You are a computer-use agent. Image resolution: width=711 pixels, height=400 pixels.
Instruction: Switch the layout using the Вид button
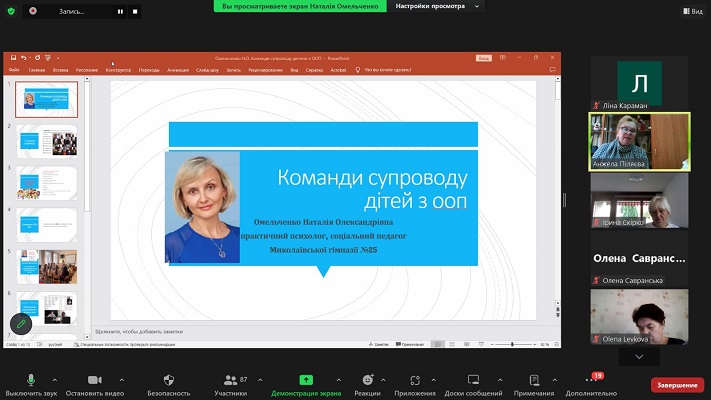689,11
